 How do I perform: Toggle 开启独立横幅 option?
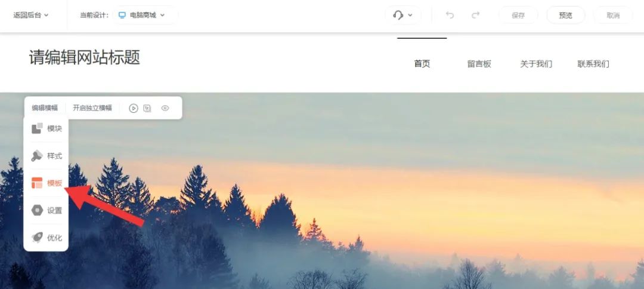[x=92, y=108]
